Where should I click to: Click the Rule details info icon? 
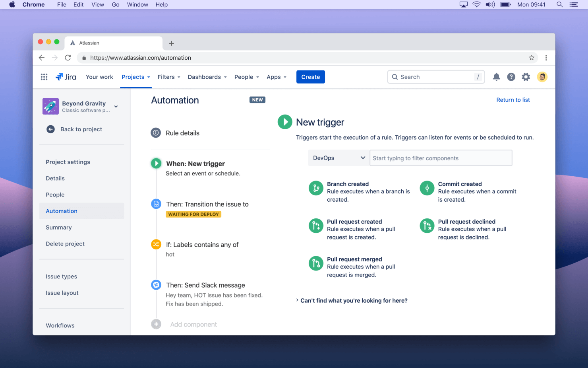156,132
